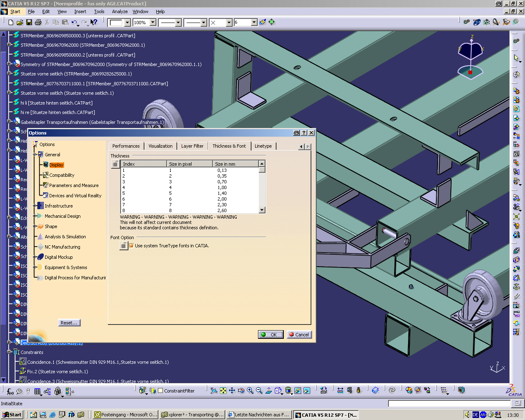The width and height of the screenshot is (525, 420).
Task: Expand the Infrastructure category in Options tree
Action: (35, 206)
